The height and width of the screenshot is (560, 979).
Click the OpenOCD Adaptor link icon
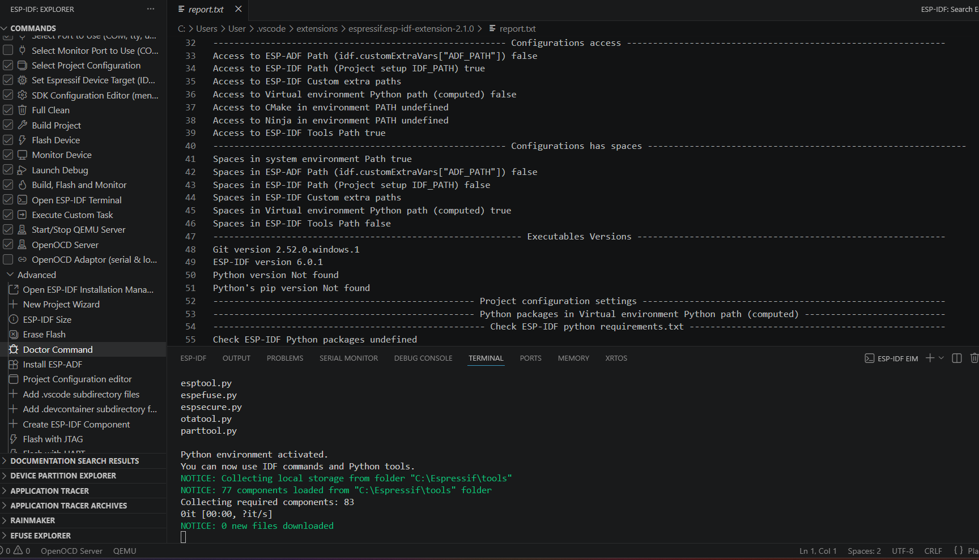tap(22, 259)
